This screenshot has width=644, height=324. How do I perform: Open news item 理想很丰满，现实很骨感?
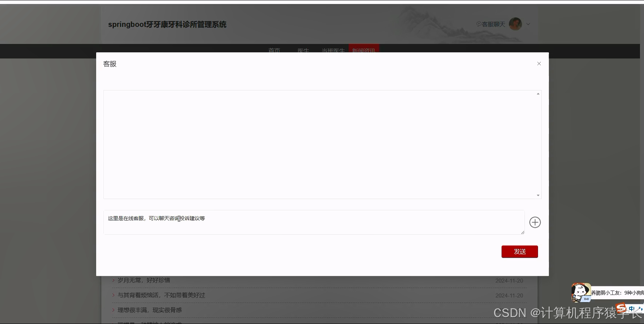point(149,310)
